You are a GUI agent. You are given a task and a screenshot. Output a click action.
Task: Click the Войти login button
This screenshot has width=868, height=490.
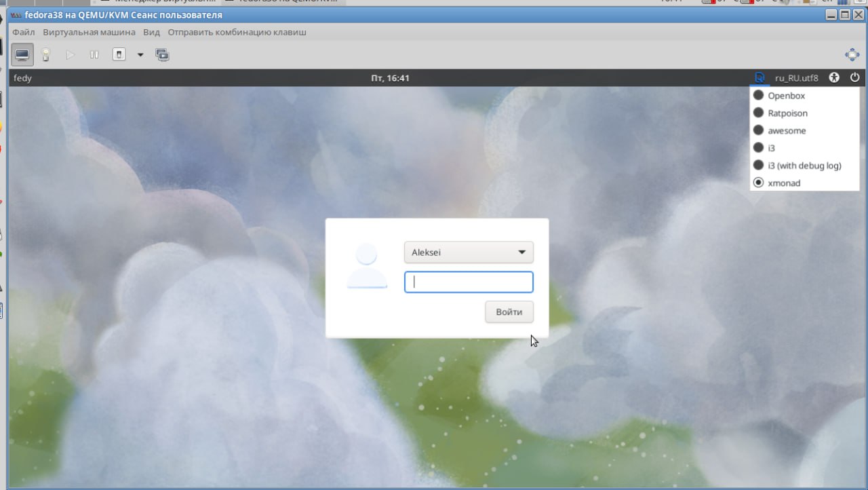(x=509, y=312)
